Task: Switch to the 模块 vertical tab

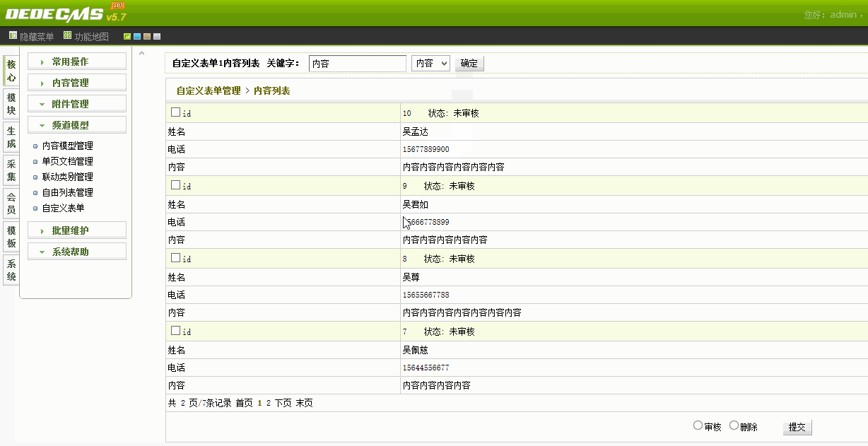Action: pyautogui.click(x=11, y=104)
